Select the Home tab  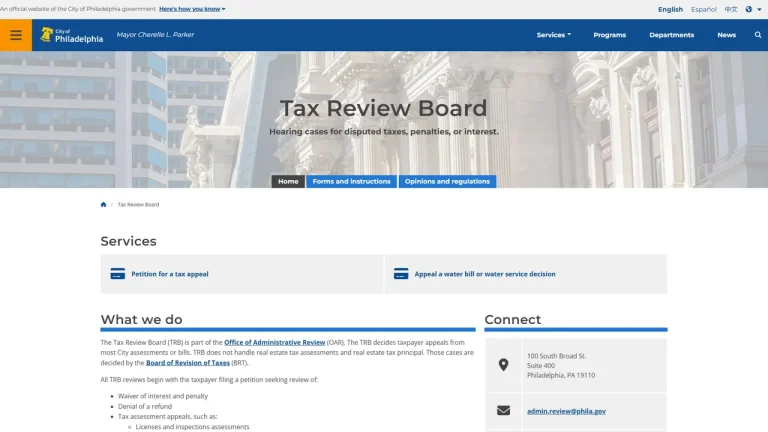pos(288,181)
